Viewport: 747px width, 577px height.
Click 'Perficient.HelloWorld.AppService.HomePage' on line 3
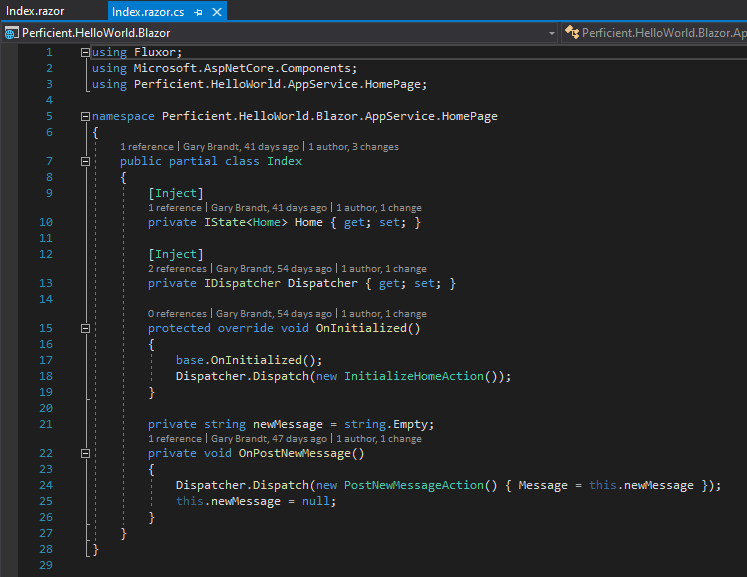tap(277, 84)
